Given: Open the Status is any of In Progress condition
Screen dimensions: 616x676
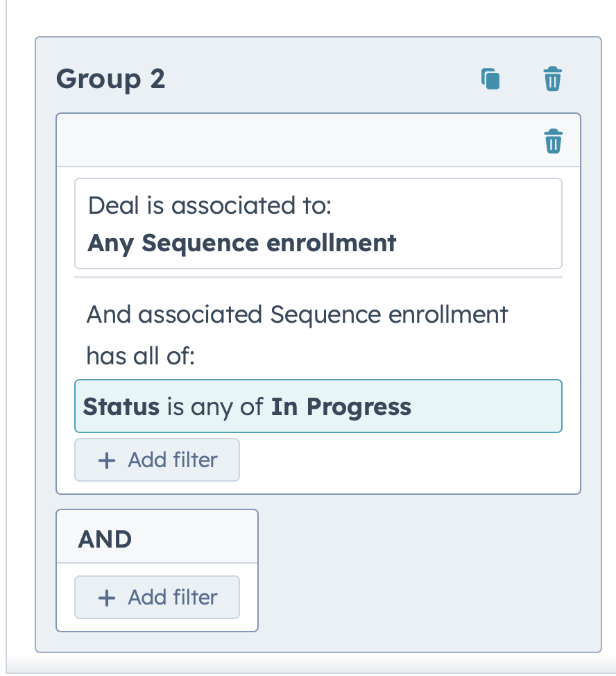Looking at the screenshot, I should coord(318,406).
